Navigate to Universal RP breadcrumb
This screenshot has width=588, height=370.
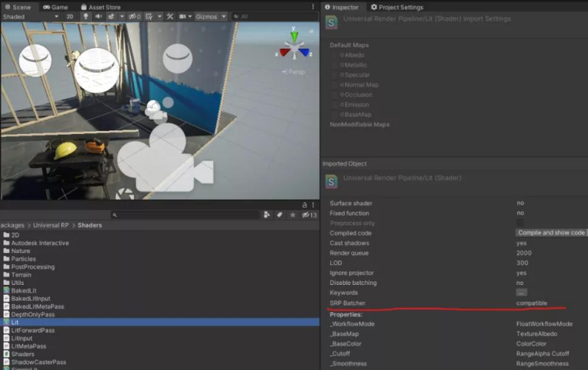click(51, 225)
